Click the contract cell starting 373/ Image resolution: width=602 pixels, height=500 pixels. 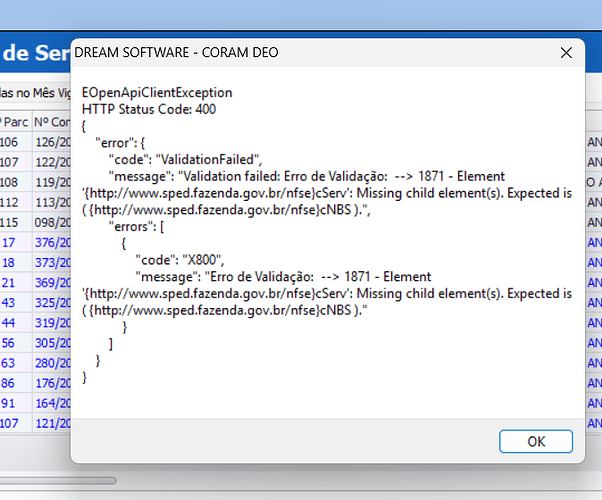(x=51, y=262)
